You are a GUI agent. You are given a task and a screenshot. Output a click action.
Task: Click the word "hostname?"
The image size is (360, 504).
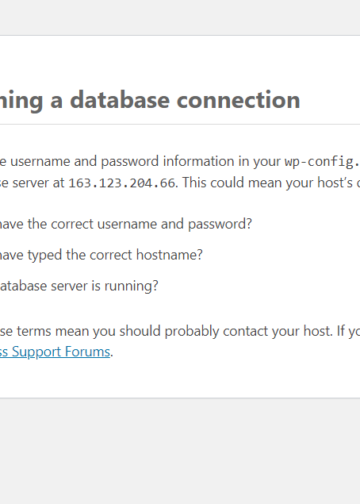pyautogui.click(x=169, y=255)
